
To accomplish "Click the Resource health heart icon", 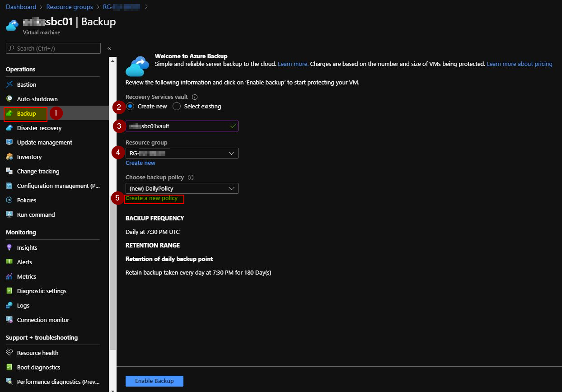I will pos(9,353).
